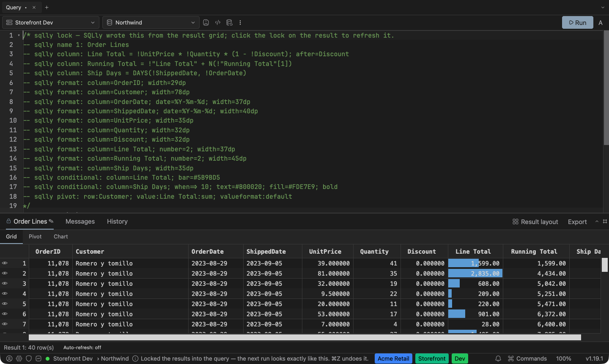Click the database refresh icon in toolbar
Image resolution: width=609 pixels, height=364 pixels.
click(229, 22)
